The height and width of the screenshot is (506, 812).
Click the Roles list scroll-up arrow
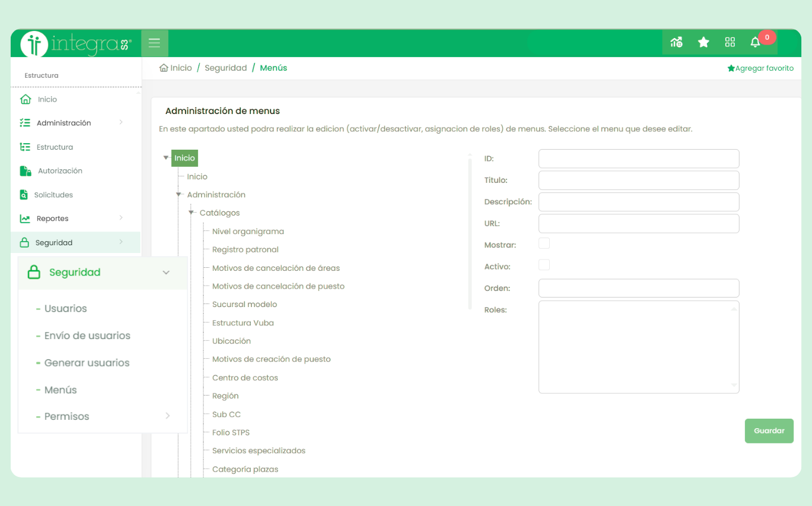pyautogui.click(x=734, y=308)
